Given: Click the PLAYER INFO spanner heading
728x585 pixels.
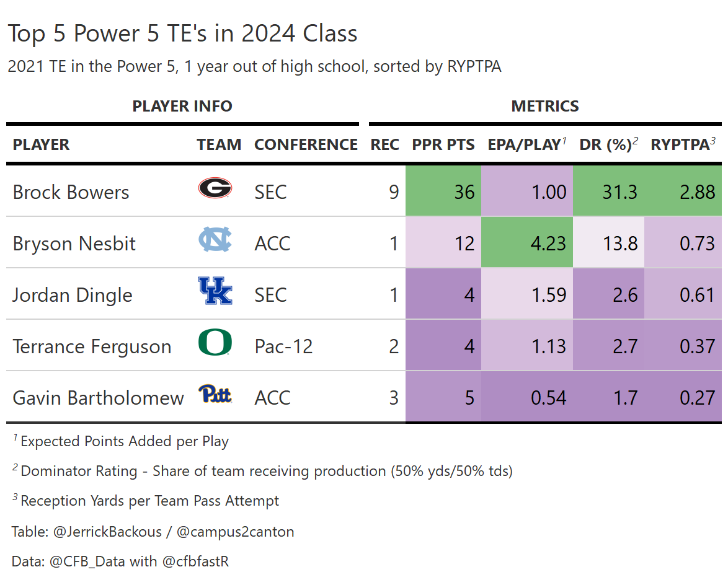Looking at the screenshot, I should coord(182,107).
